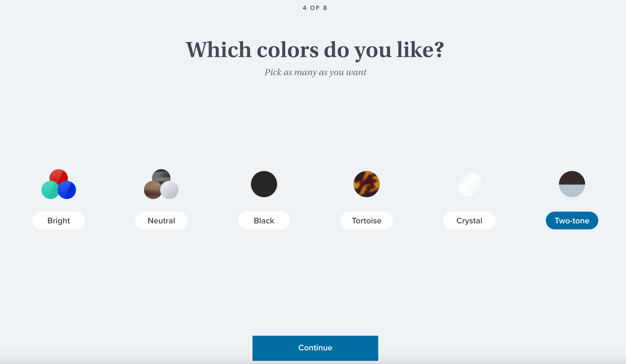This screenshot has width=626, height=364.
Task: Click the two-tone split color circle
Action: 572,184
